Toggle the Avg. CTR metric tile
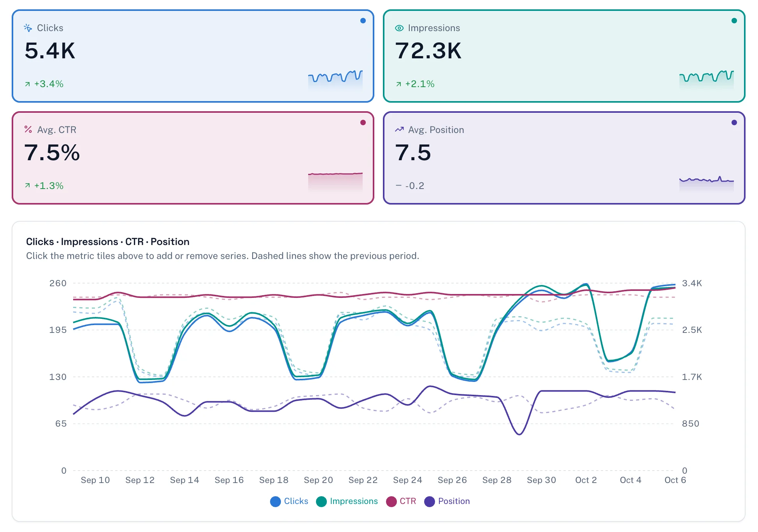The height and width of the screenshot is (532, 758). pyautogui.click(x=193, y=158)
